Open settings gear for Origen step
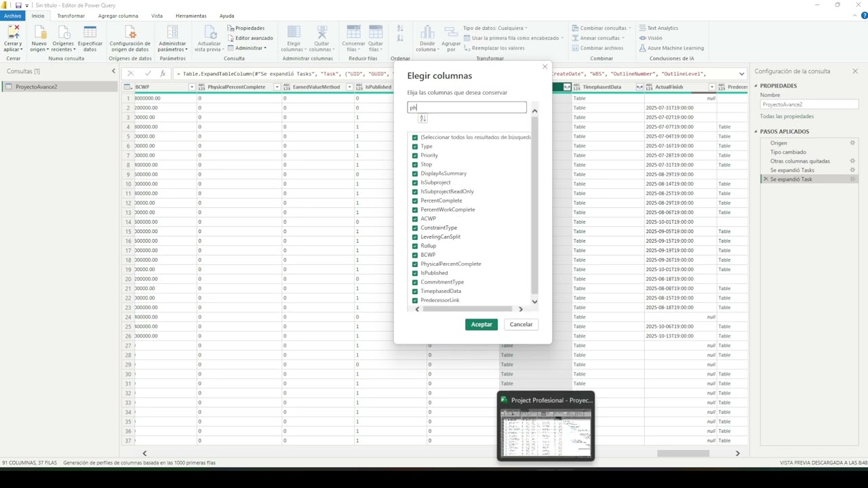This screenshot has height=488, width=868. coord(852,143)
